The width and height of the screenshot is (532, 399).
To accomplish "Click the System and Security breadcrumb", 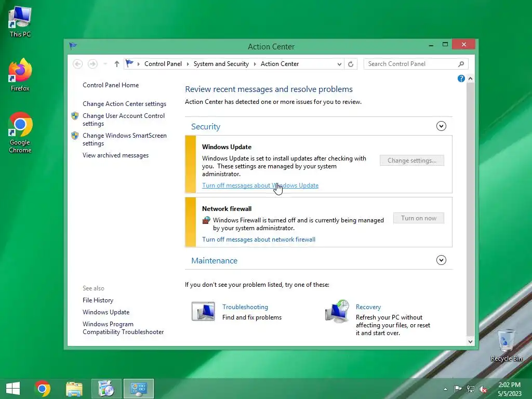I will [221, 64].
